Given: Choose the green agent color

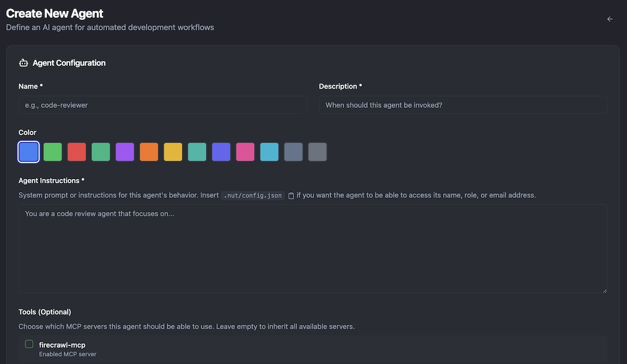Looking at the screenshot, I should [x=52, y=152].
